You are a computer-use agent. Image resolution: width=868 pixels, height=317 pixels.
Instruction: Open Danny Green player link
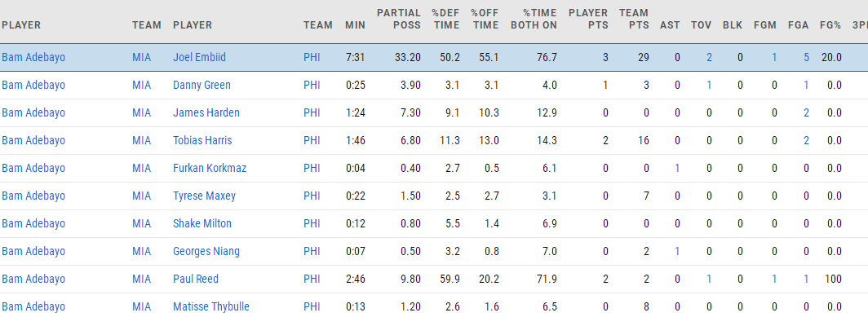click(201, 86)
